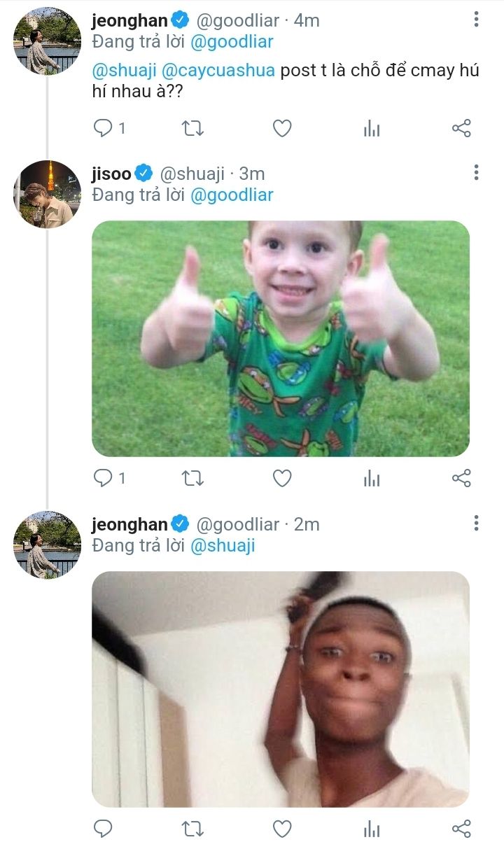Screen dimensions: 504x849
Task: Open the thumbs-up kid image
Action: pyautogui.click(x=280, y=338)
